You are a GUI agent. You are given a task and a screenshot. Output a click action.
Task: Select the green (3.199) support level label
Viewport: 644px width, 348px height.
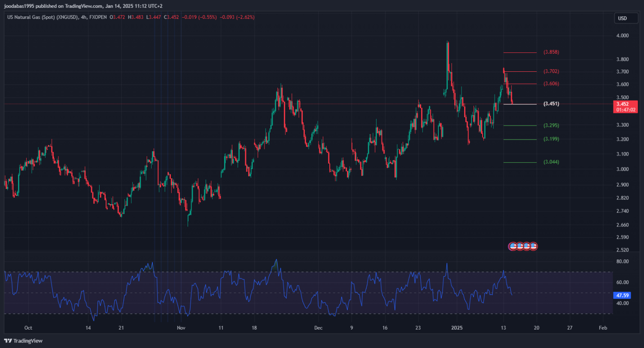(551, 139)
